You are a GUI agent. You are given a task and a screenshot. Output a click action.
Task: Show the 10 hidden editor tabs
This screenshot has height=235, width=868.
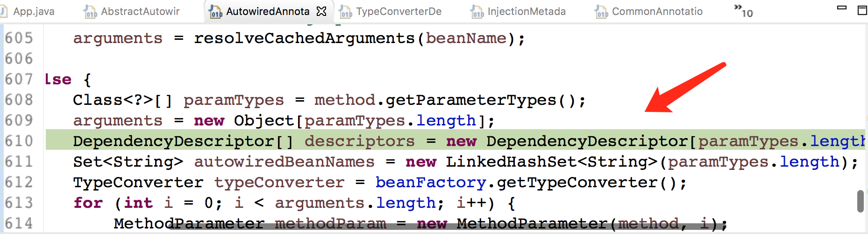coord(743,11)
